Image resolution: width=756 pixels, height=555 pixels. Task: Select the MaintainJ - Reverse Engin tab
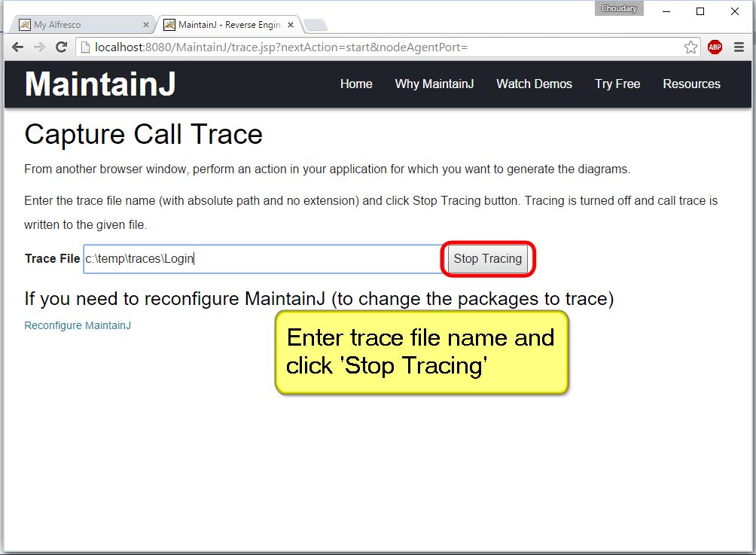pyautogui.click(x=226, y=25)
